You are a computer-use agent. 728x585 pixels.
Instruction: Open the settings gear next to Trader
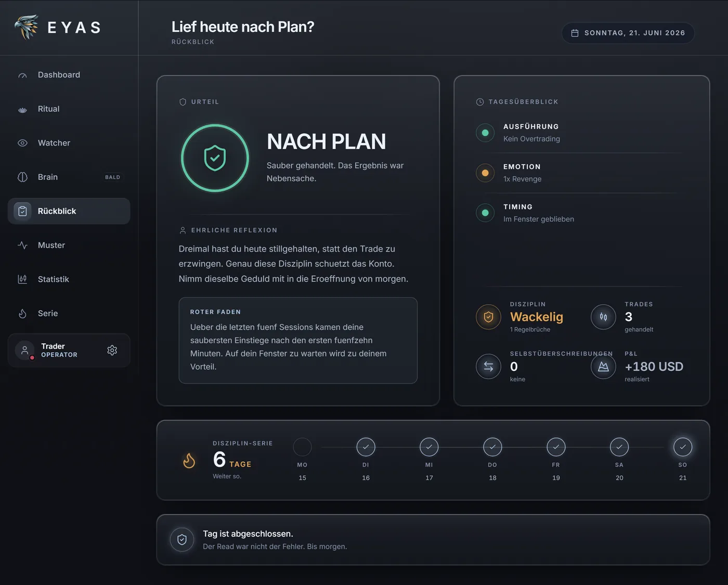[x=112, y=350]
